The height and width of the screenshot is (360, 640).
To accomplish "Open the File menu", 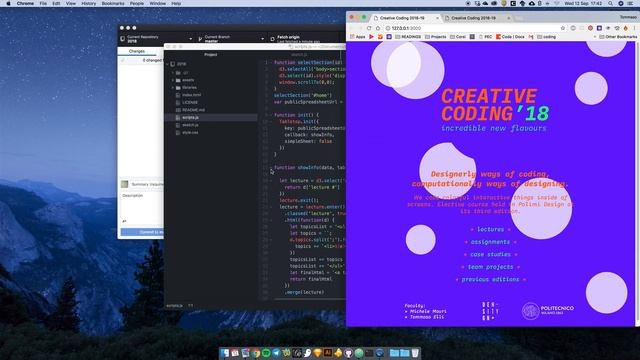I will click(43, 3).
